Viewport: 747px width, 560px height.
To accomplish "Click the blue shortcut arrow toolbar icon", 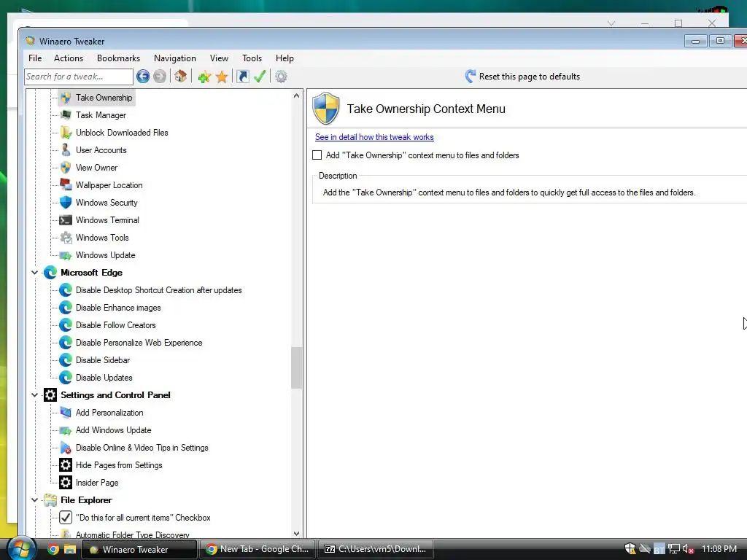I will coord(242,76).
